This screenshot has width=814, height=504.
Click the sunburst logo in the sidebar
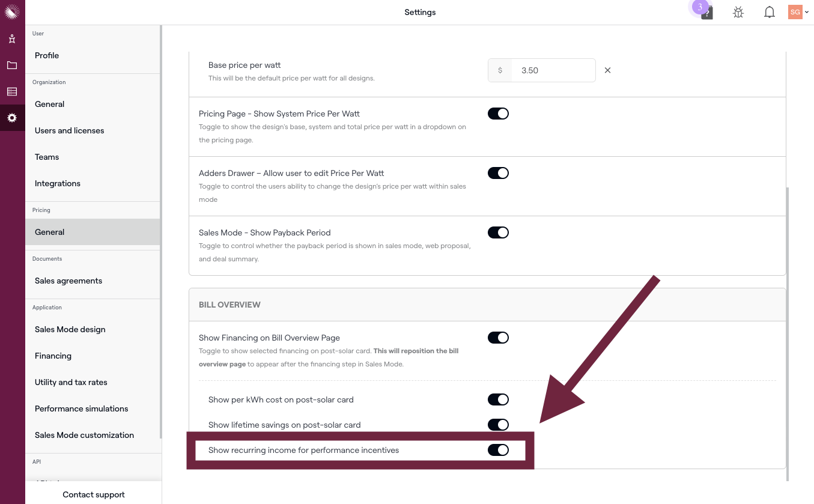pyautogui.click(x=12, y=11)
